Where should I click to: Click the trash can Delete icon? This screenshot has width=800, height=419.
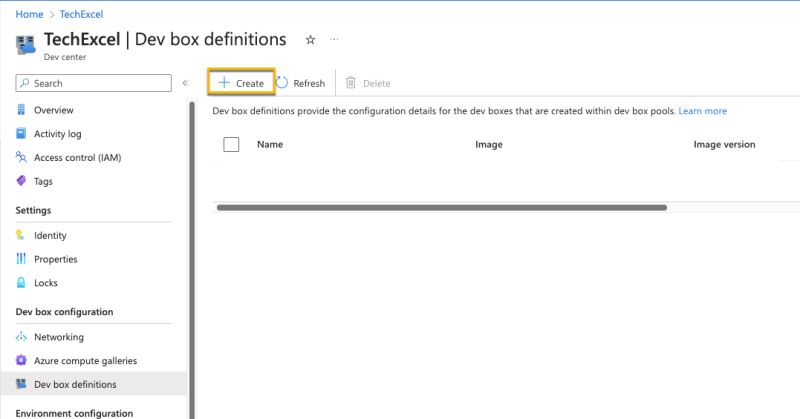(x=351, y=83)
